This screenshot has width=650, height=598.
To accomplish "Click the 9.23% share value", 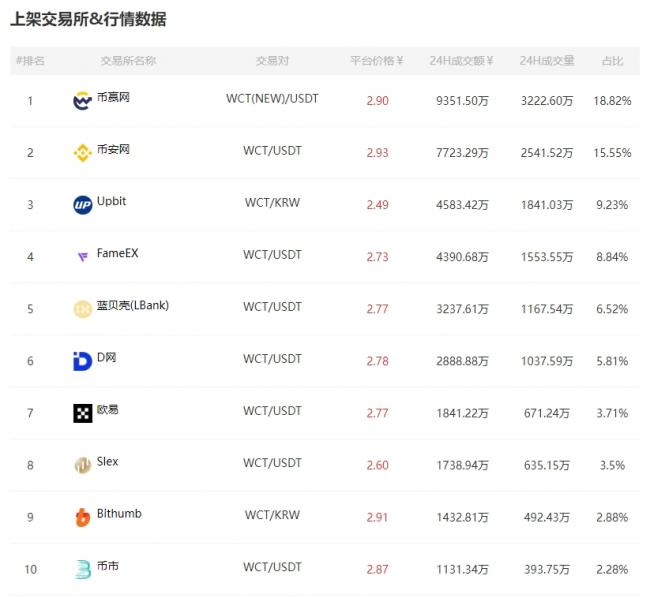I will (x=612, y=205).
